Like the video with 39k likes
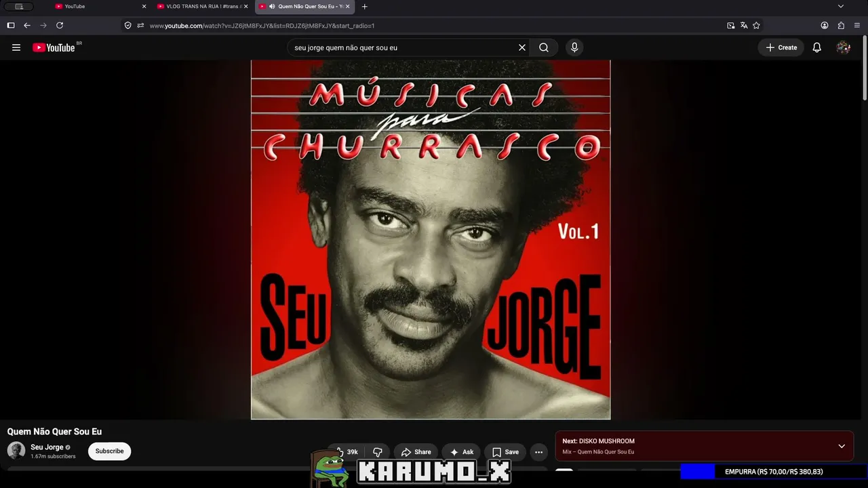This screenshot has width=868, height=488. (x=348, y=452)
